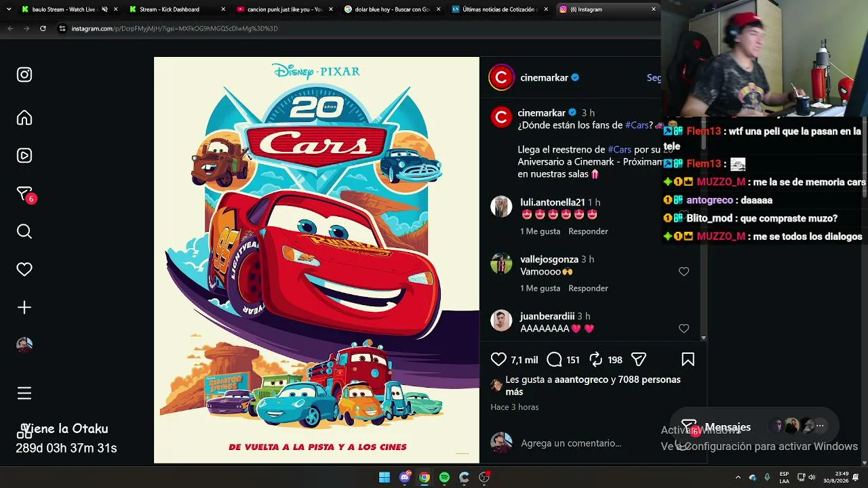868x488 pixels.
Task: Show hidden system tray icons
Action: pos(738,477)
